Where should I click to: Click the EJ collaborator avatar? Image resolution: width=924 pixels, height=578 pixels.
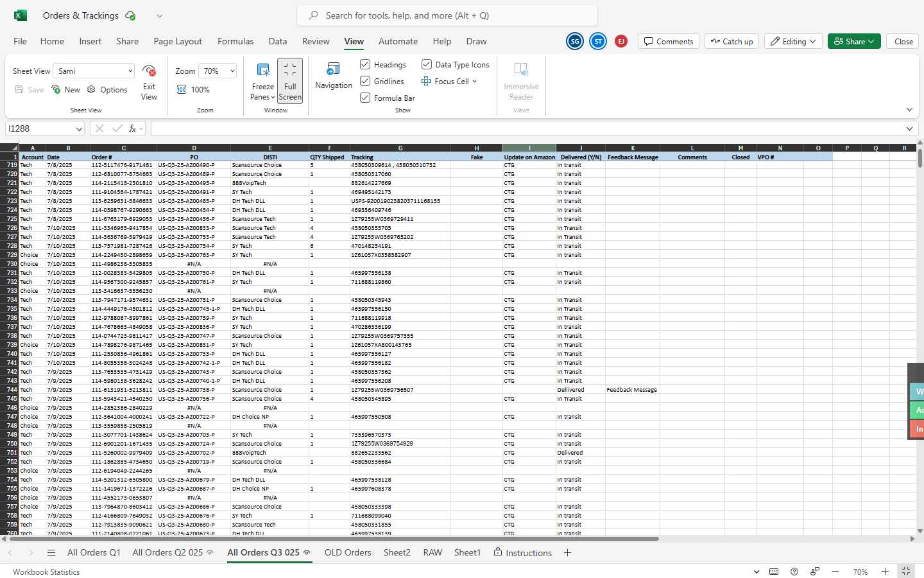(621, 41)
